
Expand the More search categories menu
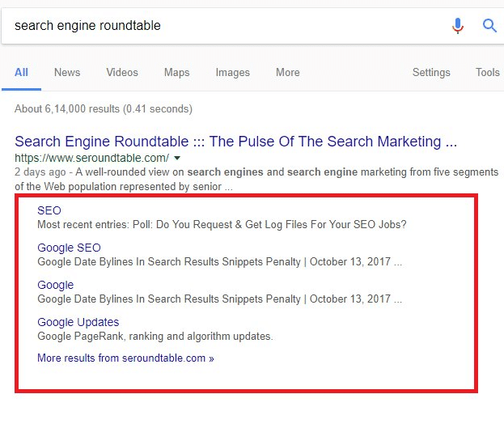coord(288,72)
